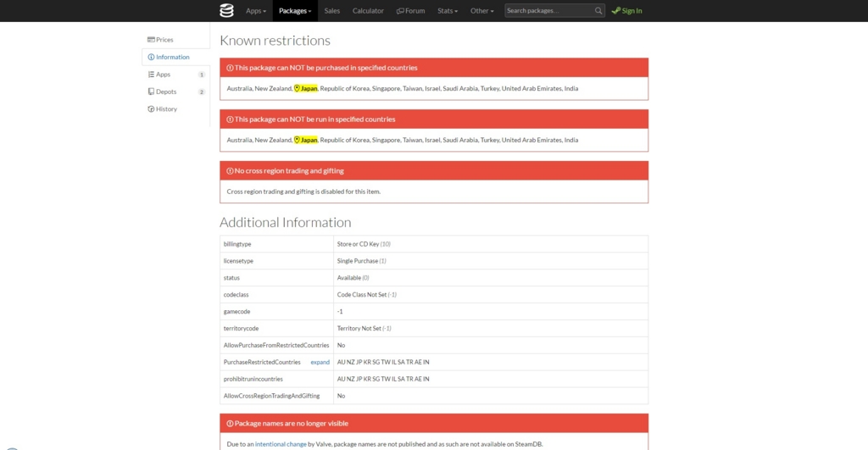
Task: Click highlighted Japan in purchase restrictions
Action: pyautogui.click(x=305, y=89)
